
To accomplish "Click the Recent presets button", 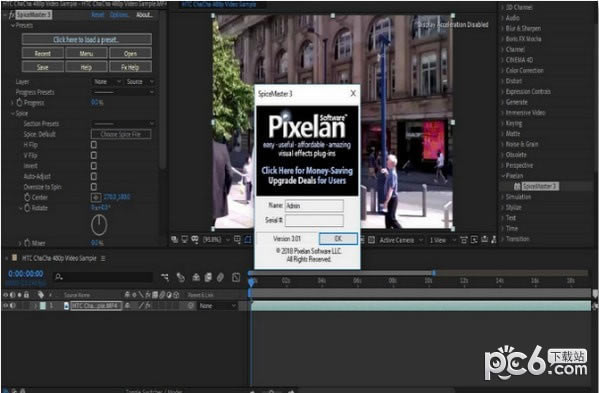I will [x=43, y=53].
